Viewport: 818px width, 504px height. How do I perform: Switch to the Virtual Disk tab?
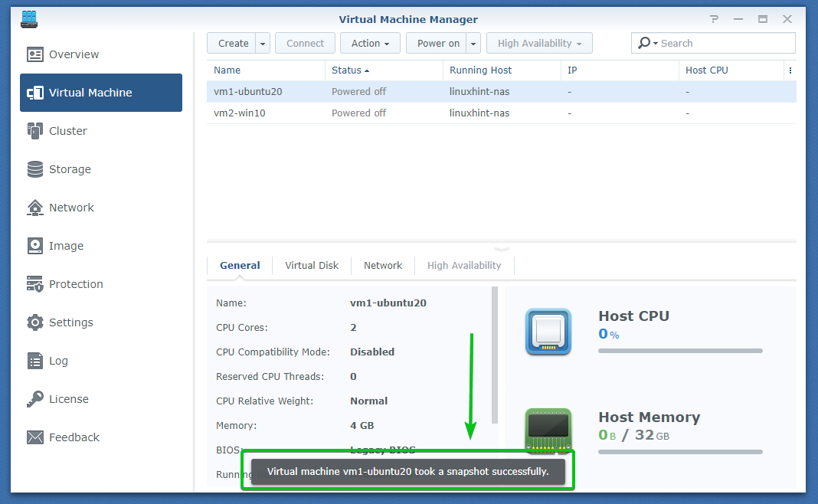(x=312, y=266)
